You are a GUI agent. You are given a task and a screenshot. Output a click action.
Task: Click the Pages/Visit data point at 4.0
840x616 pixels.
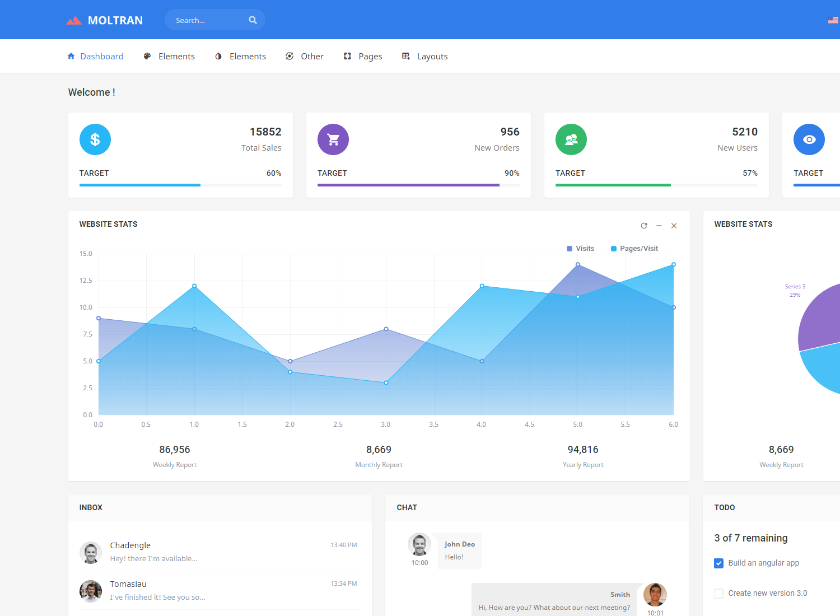[482, 286]
